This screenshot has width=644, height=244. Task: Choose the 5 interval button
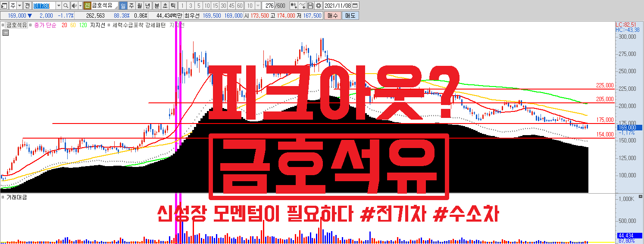click(199, 6)
